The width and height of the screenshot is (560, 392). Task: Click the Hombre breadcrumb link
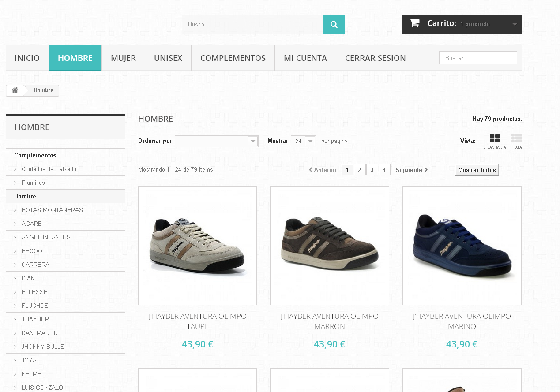[44, 90]
